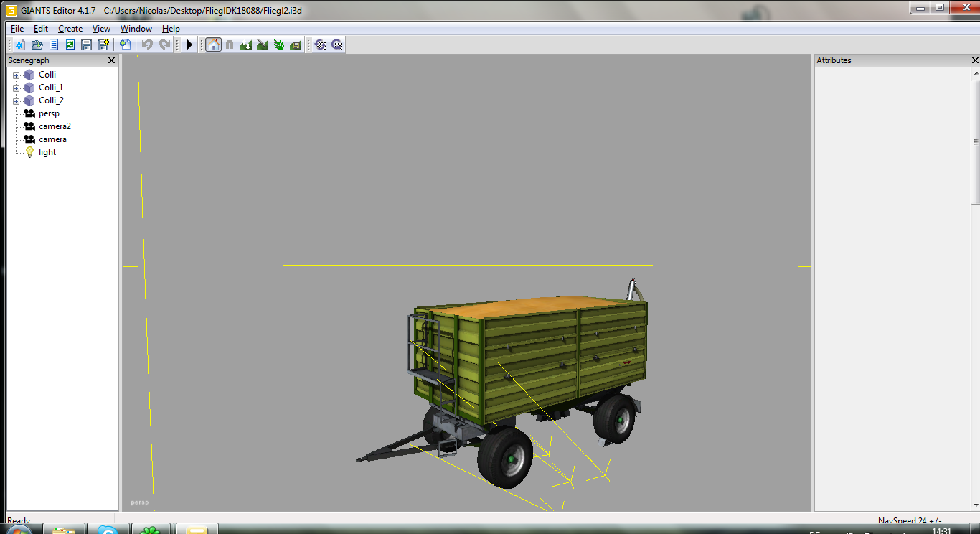980x534 pixels.
Task: Activate the terrain foliage paint mode icon
Action: coord(278,44)
